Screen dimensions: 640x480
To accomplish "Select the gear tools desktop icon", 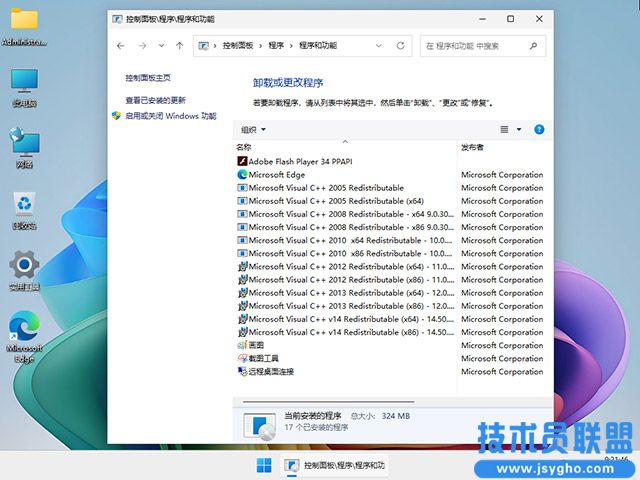I will (x=24, y=271).
